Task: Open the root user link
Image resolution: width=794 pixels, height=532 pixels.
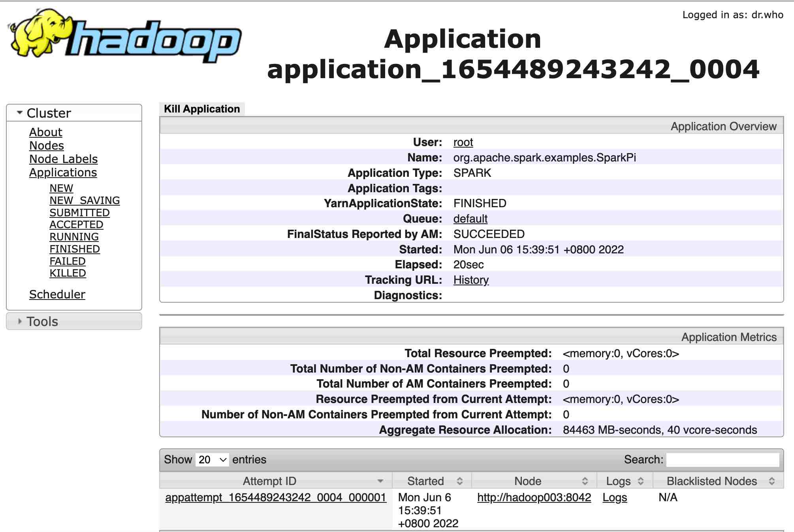Action: (463, 142)
